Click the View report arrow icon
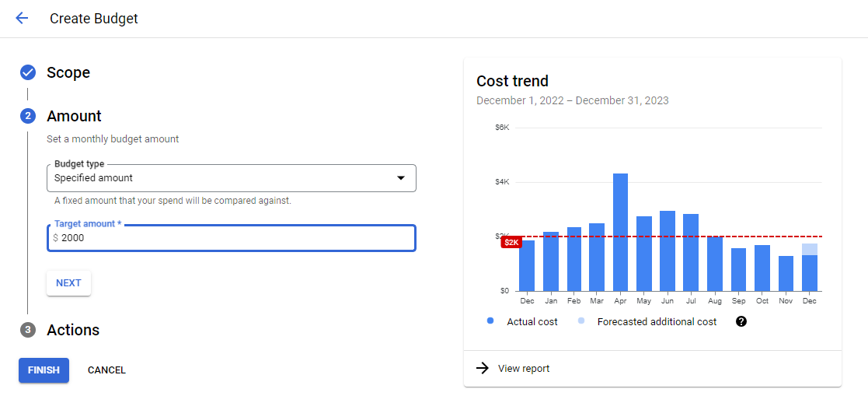The height and width of the screenshot is (417, 868). point(483,368)
